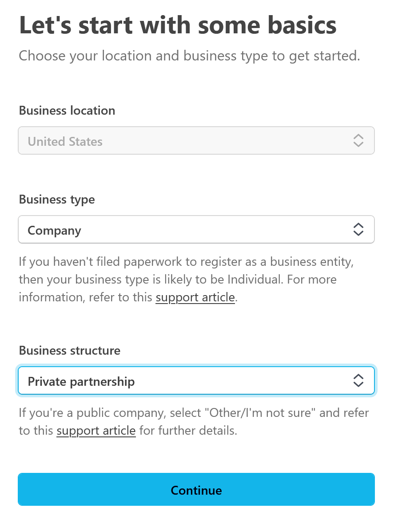Click the "Private partnership" selected value text
Image resolution: width=406 pixels, height=532 pixels.
(81, 382)
